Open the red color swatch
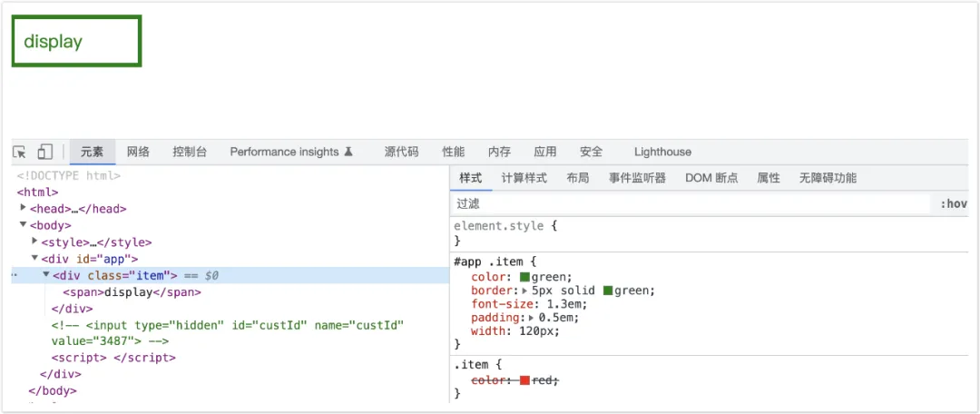980x414 pixels. [x=525, y=380]
